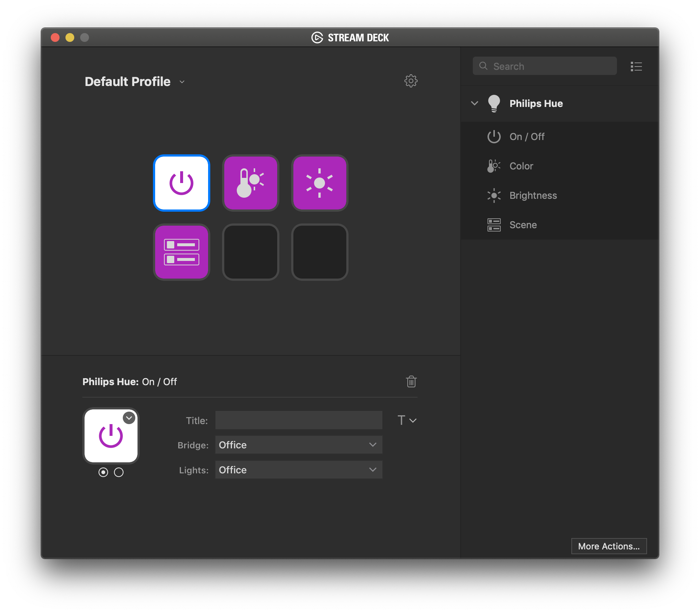Choose the On / Off action

[559, 137]
